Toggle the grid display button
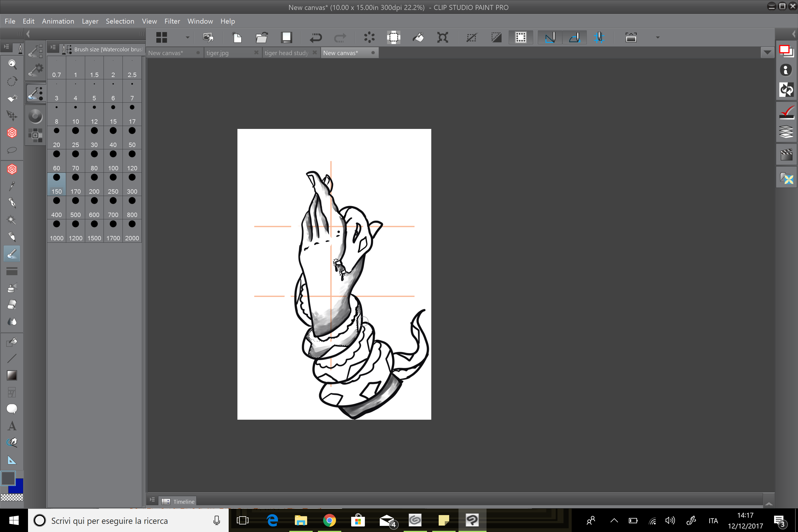 click(x=521, y=37)
